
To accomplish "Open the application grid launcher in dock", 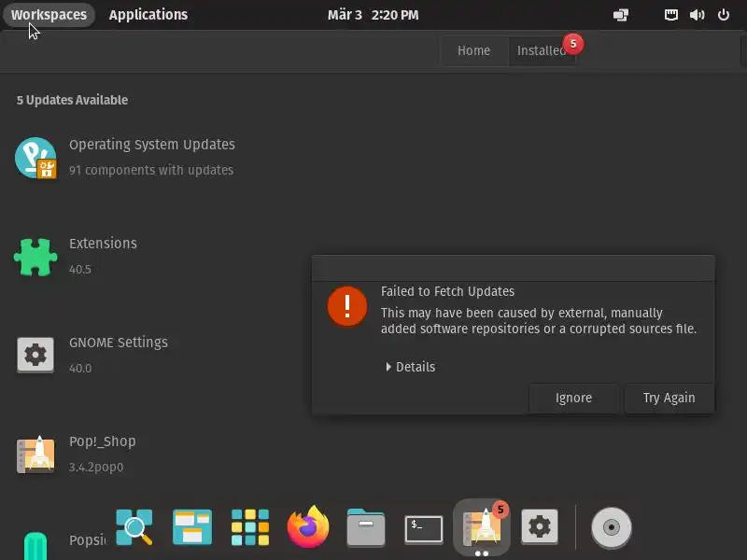I will 250,527.
